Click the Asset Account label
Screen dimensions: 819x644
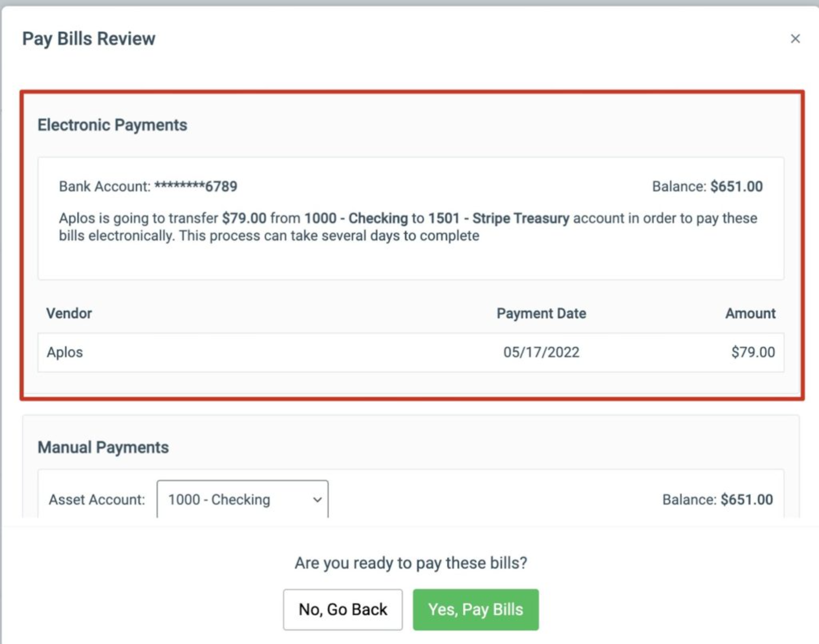pyautogui.click(x=97, y=500)
